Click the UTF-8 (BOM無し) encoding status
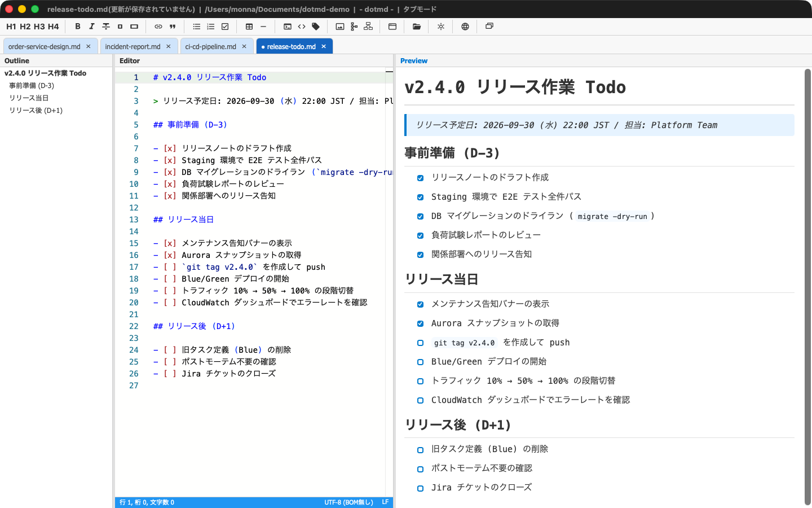Viewport: 812px width, 508px height. tap(348, 502)
